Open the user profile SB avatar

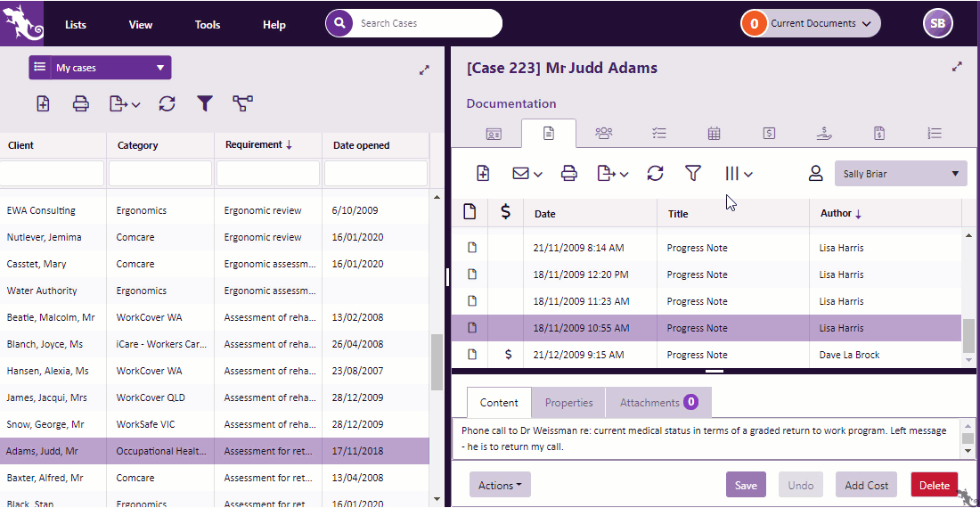[937, 24]
